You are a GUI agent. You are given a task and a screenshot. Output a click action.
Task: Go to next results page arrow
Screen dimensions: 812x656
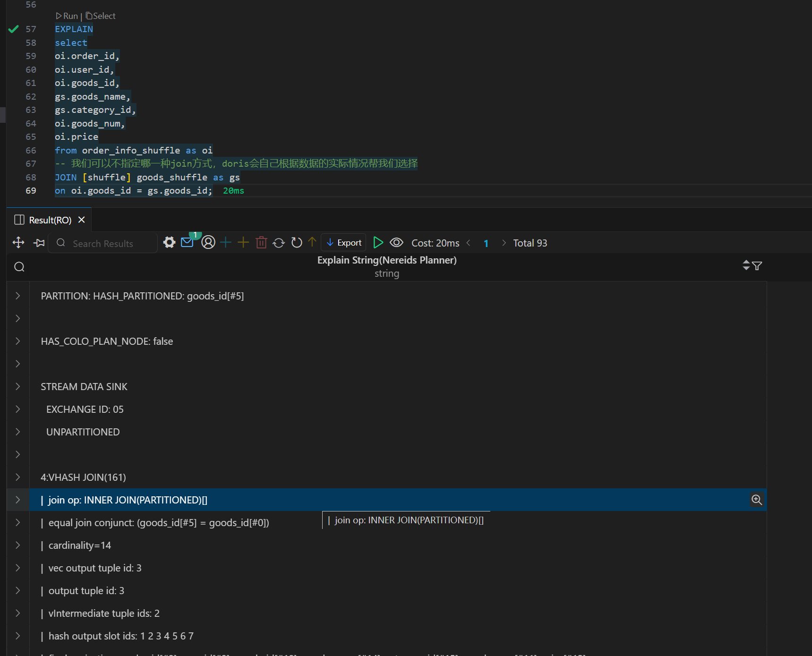click(504, 243)
